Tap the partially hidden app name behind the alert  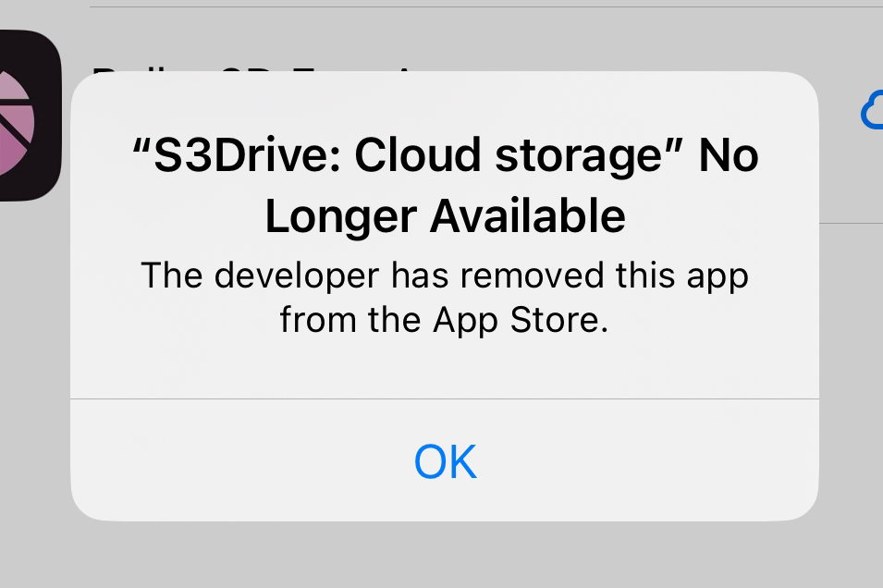[x=253, y=69]
